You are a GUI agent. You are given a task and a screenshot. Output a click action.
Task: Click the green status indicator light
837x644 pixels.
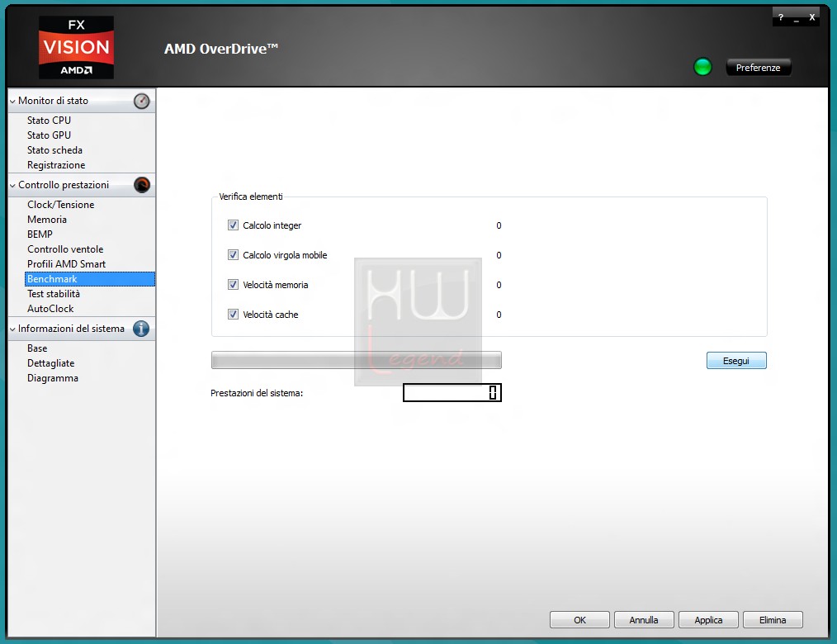click(x=702, y=67)
